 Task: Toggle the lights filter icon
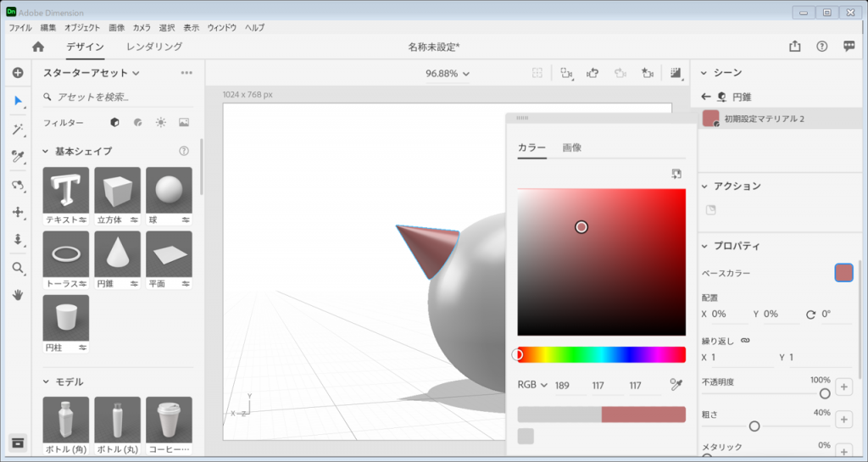point(160,122)
